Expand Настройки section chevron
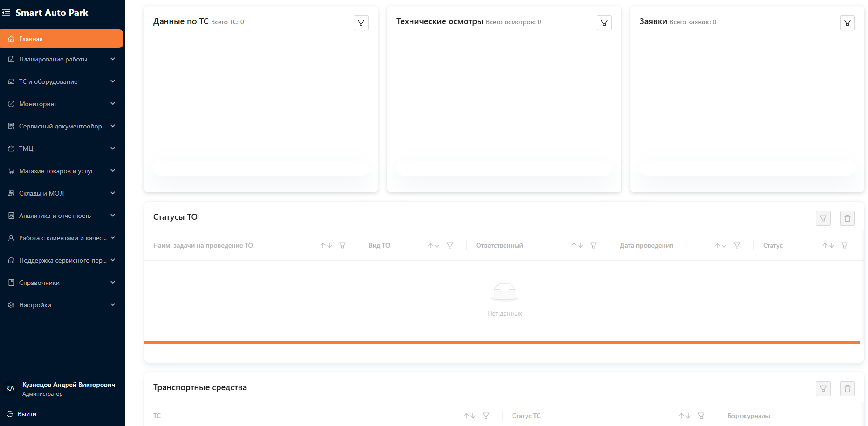Viewport: 868px width, 426px height. point(113,305)
